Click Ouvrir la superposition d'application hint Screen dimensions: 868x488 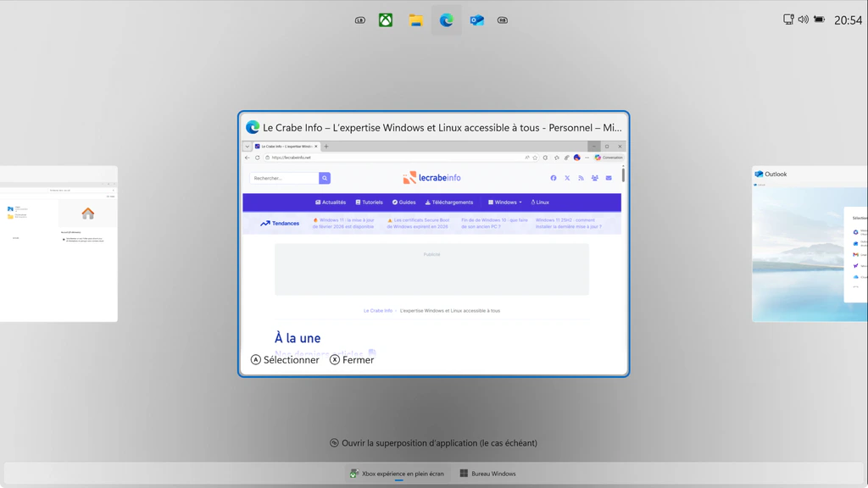(x=433, y=443)
